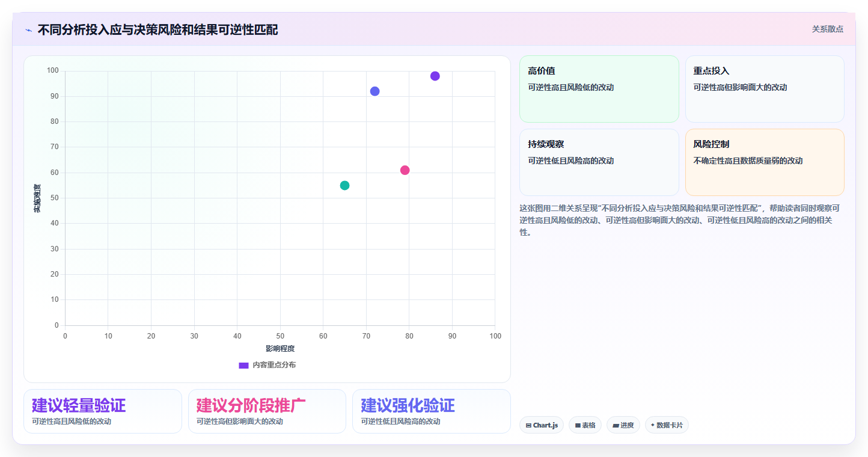Select the teal scatter data point
Screen dimensions: 868x457
[344, 185]
